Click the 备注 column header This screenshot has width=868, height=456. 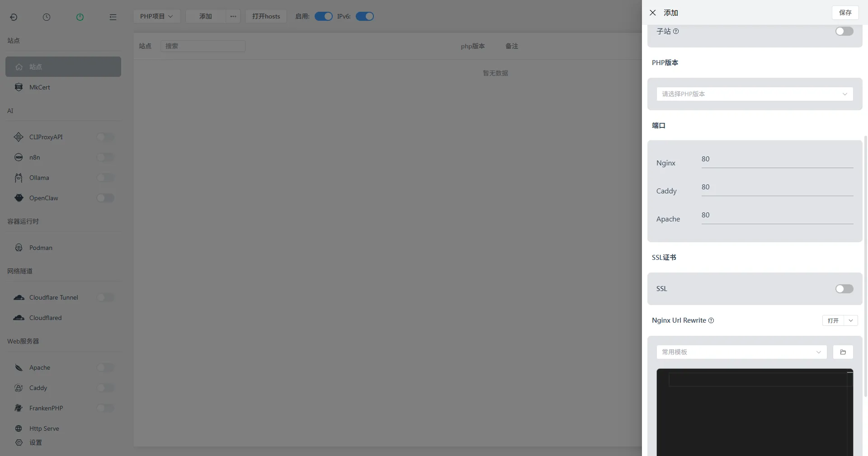pyautogui.click(x=512, y=46)
